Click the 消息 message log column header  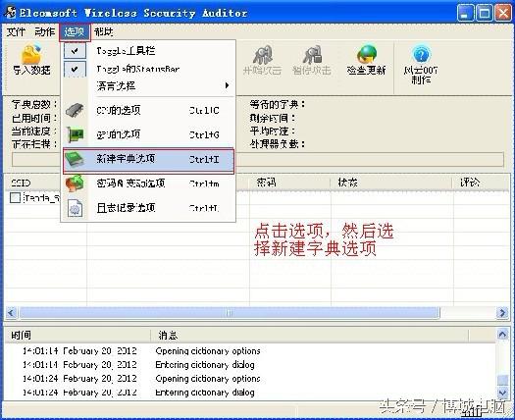(x=309, y=336)
